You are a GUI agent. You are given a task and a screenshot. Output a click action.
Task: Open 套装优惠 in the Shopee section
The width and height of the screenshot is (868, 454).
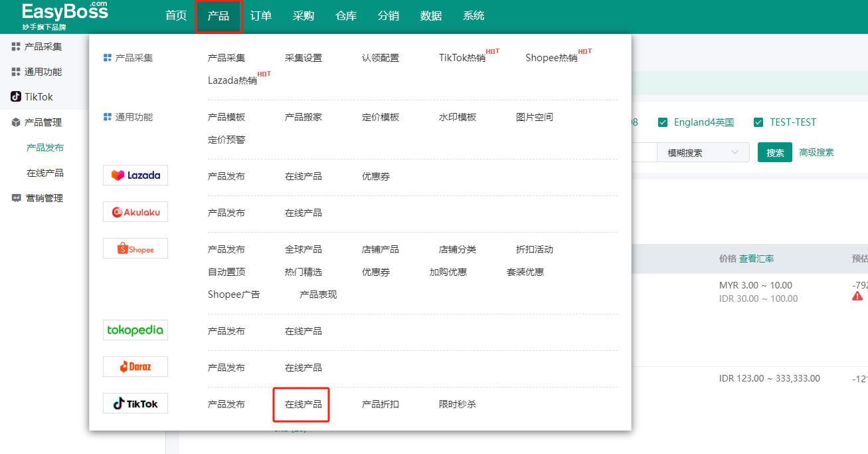[x=525, y=272]
